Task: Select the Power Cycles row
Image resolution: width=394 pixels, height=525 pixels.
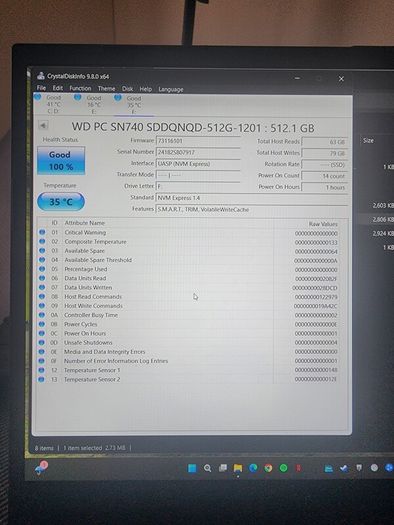Action: click(x=188, y=324)
